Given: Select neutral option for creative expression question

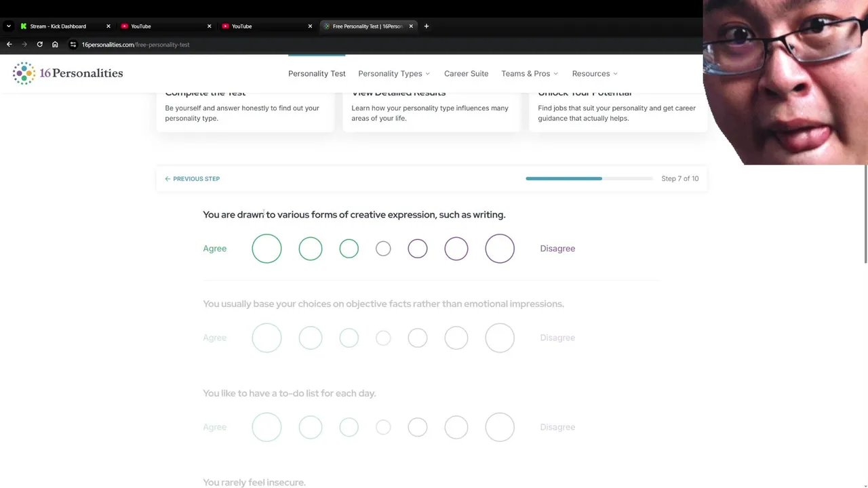Looking at the screenshot, I should (x=383, y=249).
